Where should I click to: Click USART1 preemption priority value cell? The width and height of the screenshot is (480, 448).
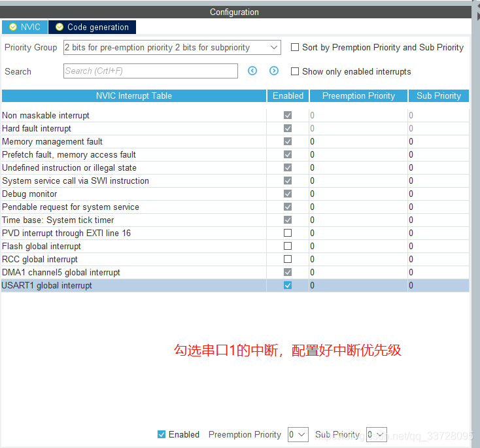pos(358,285)
